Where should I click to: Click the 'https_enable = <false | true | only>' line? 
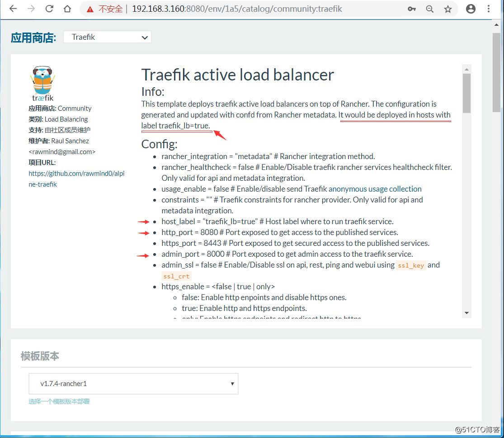point(218,287)
